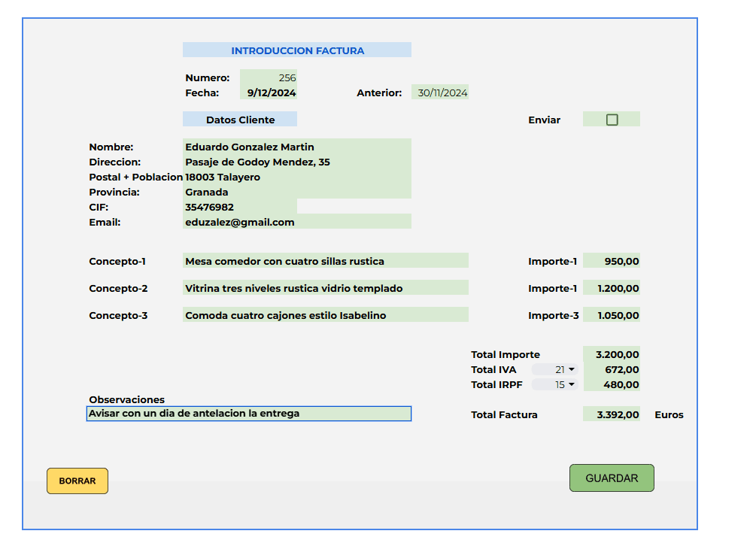The image size is (756, 546).
Task: Click the Importe value 950,00
Action: [x=612, y=261]
